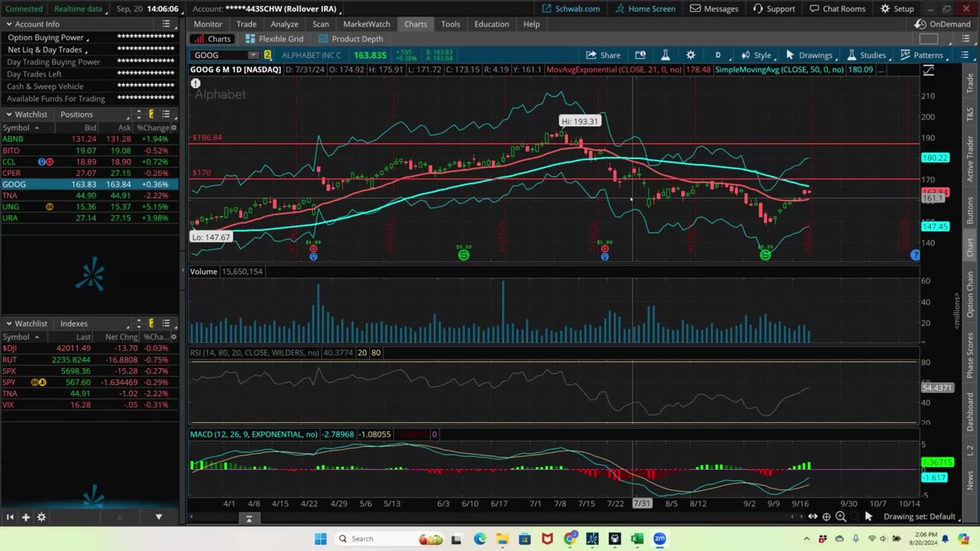980x551 pixels.
Task: Switch to the Scan tab
Action: click(x=320, y=24)
